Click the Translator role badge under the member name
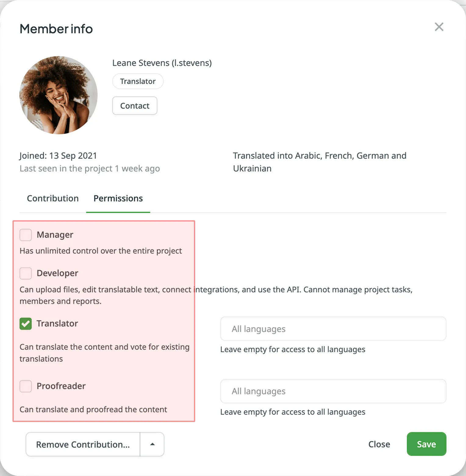This screenshot has height=476, width=466. pos(138,81)
